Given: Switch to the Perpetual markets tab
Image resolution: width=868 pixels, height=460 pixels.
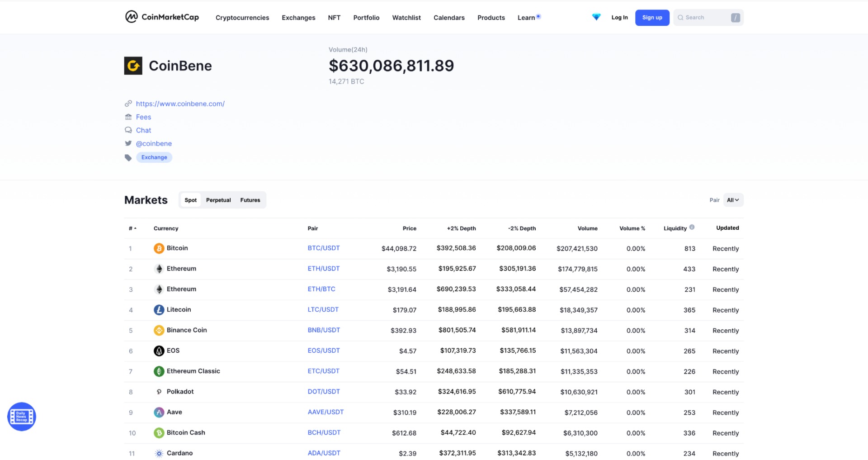Looking at the screenshot, I should coord(218,199).
